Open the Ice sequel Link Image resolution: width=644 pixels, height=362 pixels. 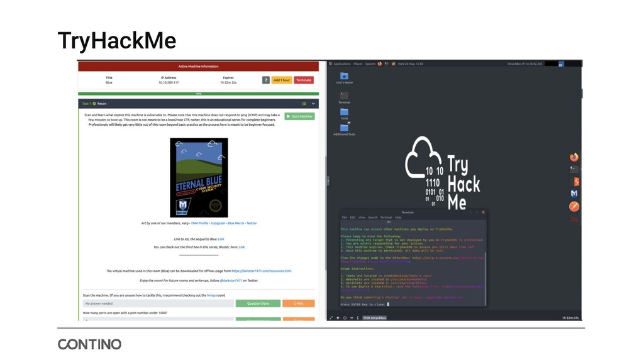[x=221, y=239]
